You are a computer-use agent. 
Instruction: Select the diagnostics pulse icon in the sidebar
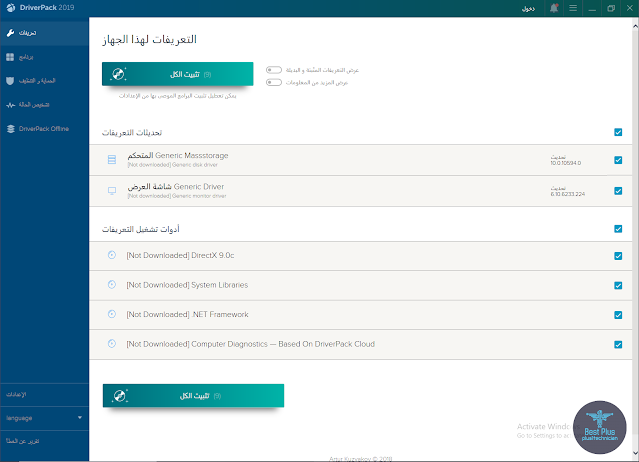tap(10, 105)
